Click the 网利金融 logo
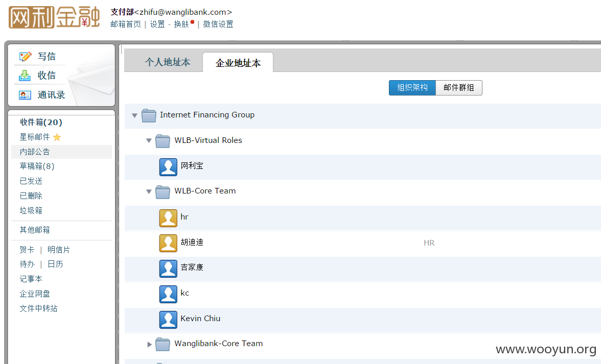This screenshot has width=601, height=364. (x=54, y=17)
